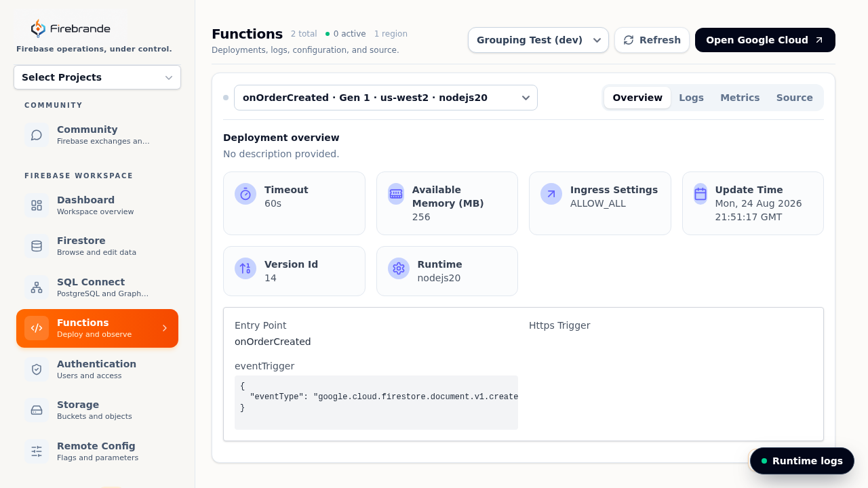Click the 'Functions' page heading
This screenshot has height=488, width=868.
(247, 34)
